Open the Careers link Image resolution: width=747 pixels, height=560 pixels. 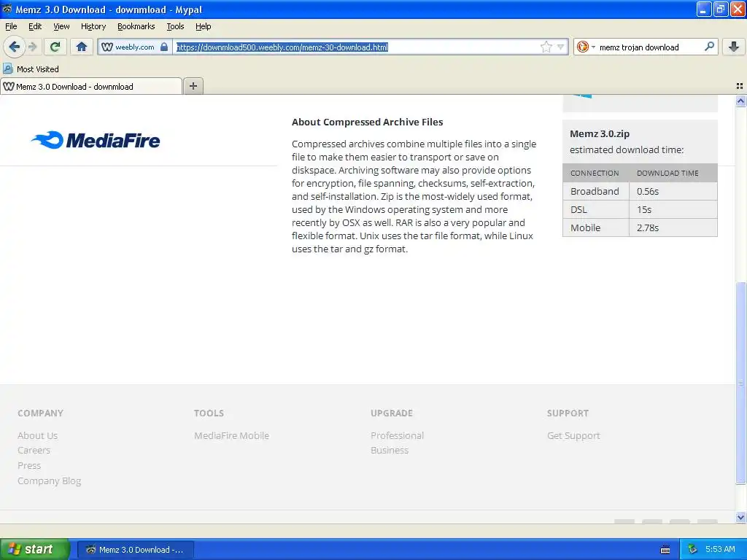[x=34, y=450]
